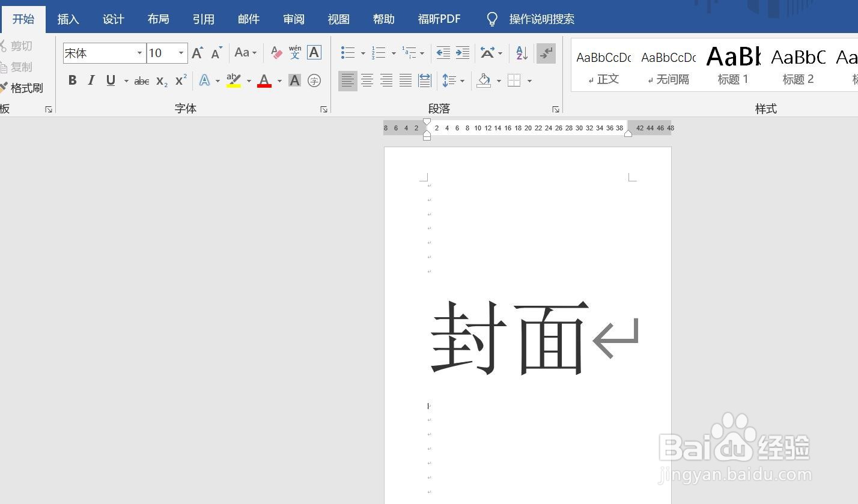Open the font size dropdown
The width and height of the screenshot is (858, 504).
[180, 53]
